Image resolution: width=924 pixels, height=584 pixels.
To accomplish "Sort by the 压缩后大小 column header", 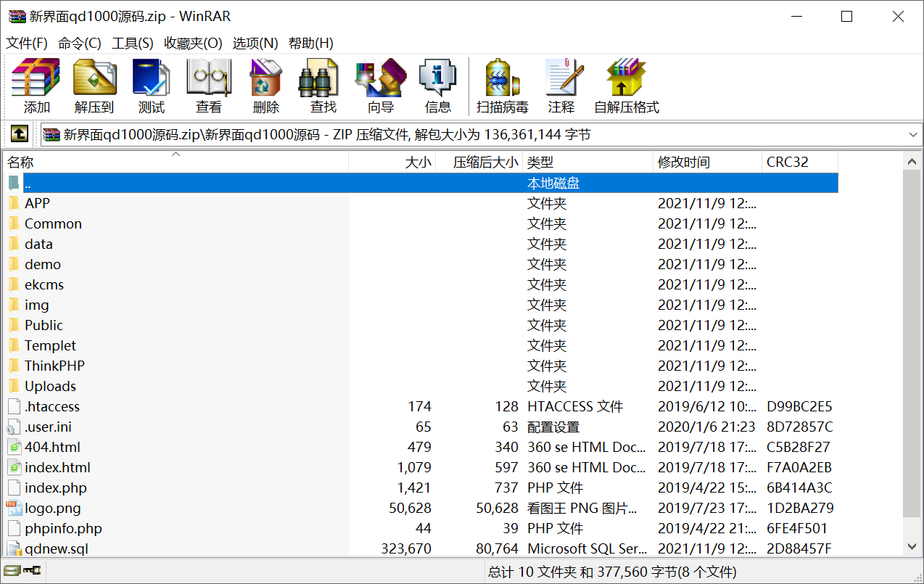I will [479, 163].
